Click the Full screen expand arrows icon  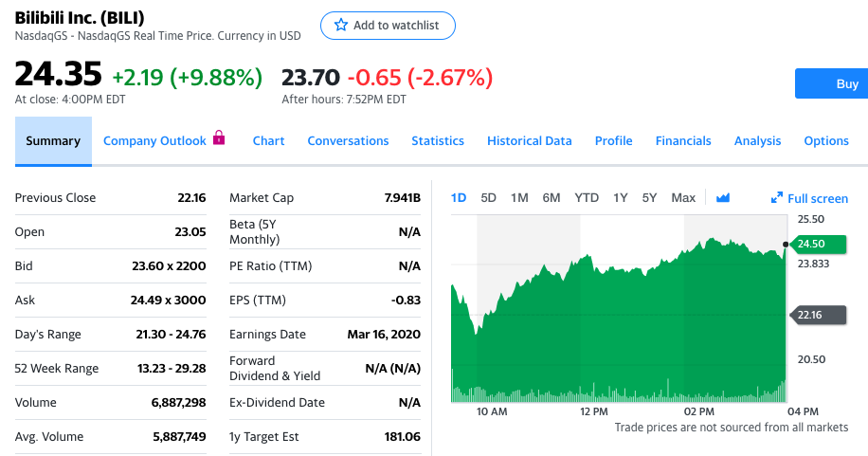pos(777,198)
